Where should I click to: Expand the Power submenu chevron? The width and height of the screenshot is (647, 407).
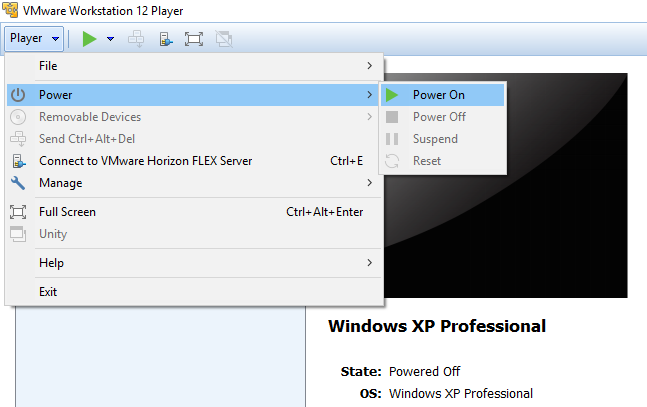click(370, 95)
